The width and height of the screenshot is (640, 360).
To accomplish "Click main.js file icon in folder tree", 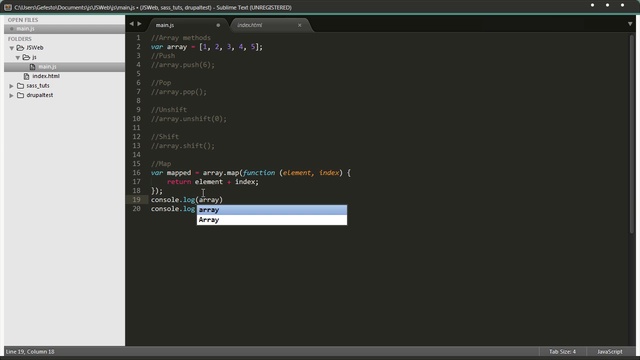I will [32, 67].
